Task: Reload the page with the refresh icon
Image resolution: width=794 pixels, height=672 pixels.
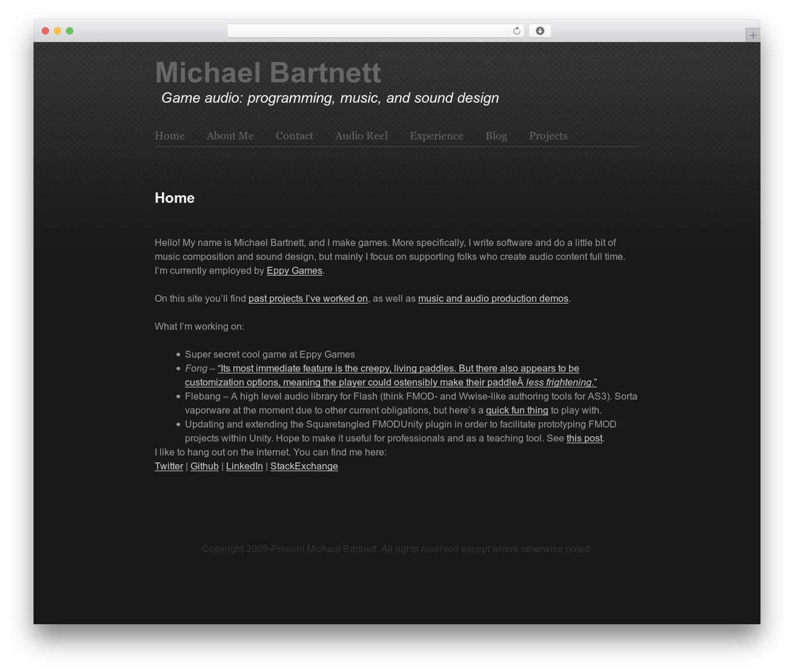Action: (x=516, y=31)
